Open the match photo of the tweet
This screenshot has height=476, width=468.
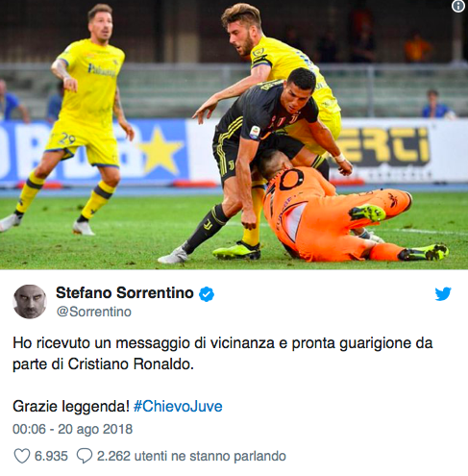tap(234, 135)
